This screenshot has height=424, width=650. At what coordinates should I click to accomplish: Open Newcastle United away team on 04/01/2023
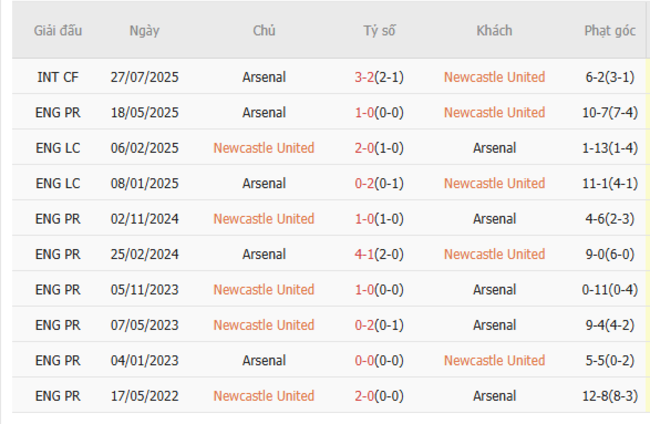point(494,360)
